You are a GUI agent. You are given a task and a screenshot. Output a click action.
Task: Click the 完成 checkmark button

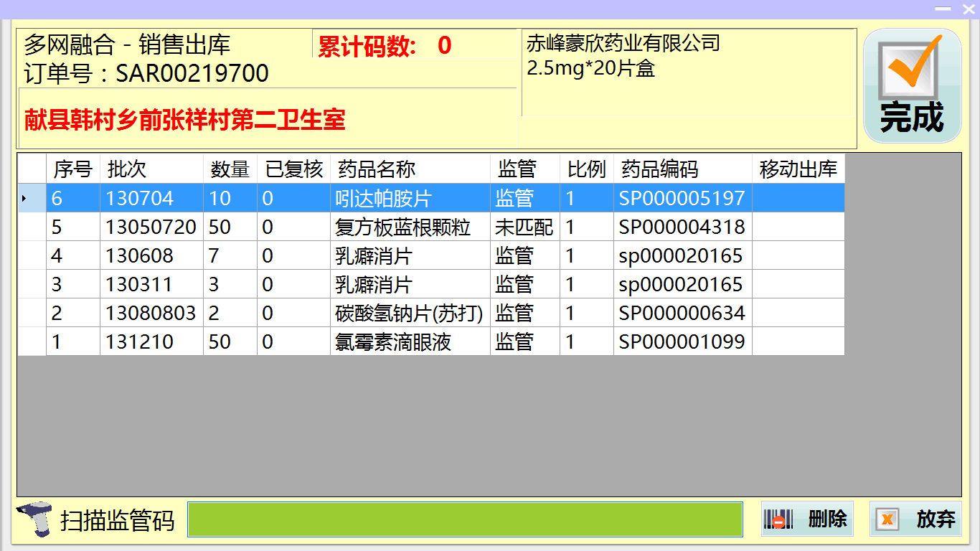[912, 86]
